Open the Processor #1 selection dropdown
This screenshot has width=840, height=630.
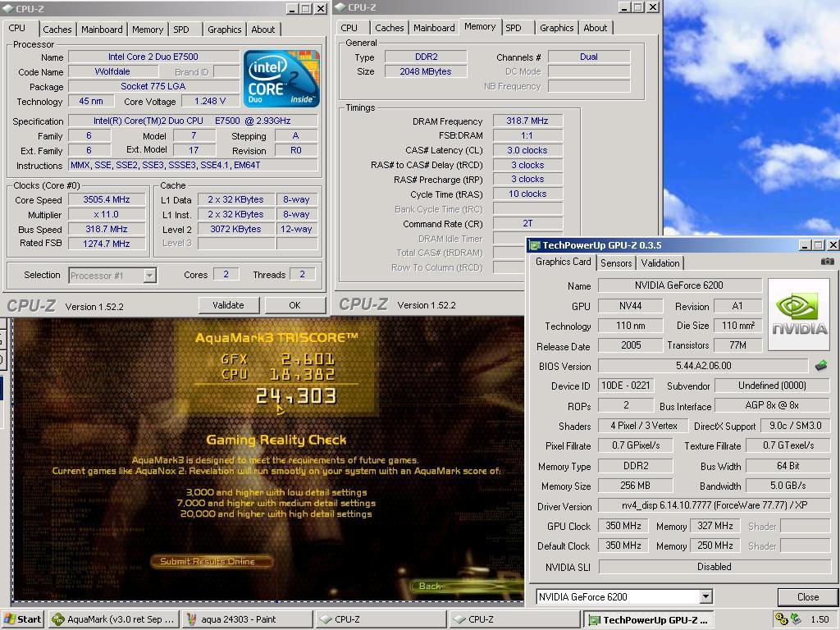click(150, 276)
